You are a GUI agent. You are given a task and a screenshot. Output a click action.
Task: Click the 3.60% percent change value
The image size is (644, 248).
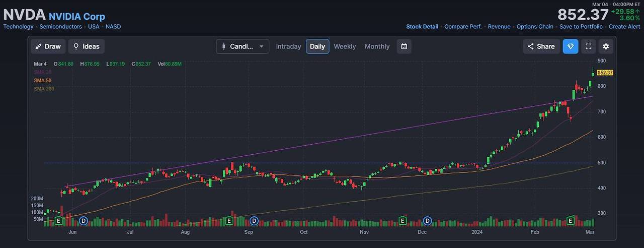point(630,19)
